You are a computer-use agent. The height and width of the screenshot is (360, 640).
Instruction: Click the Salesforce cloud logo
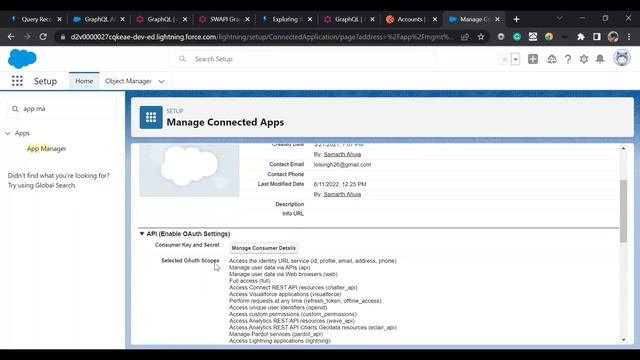click(x=22, y=59)
